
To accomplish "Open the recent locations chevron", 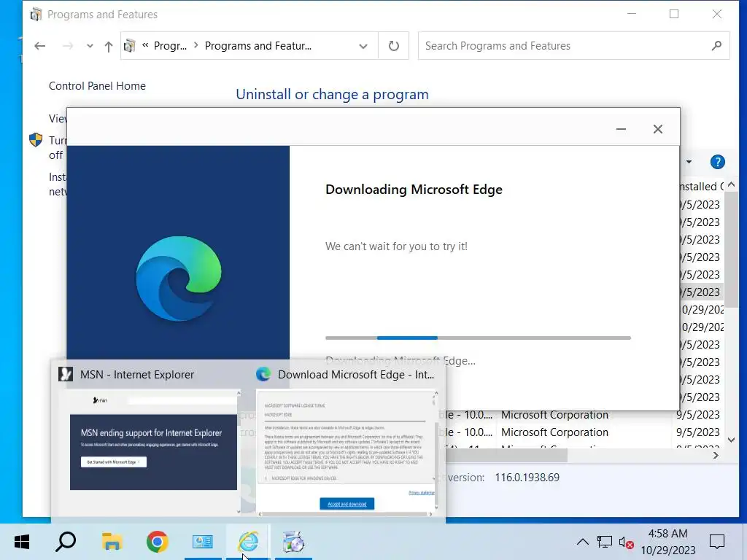I will [x=90, y=46].
